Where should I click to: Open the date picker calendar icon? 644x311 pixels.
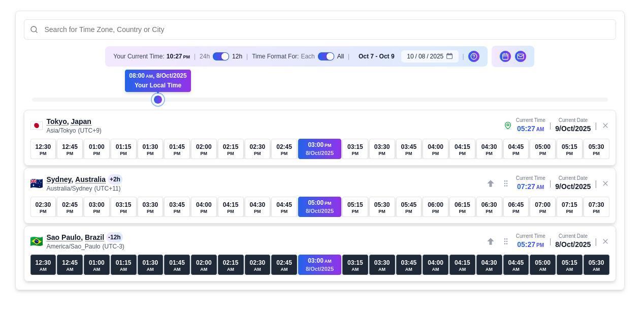tap(449, 56)
